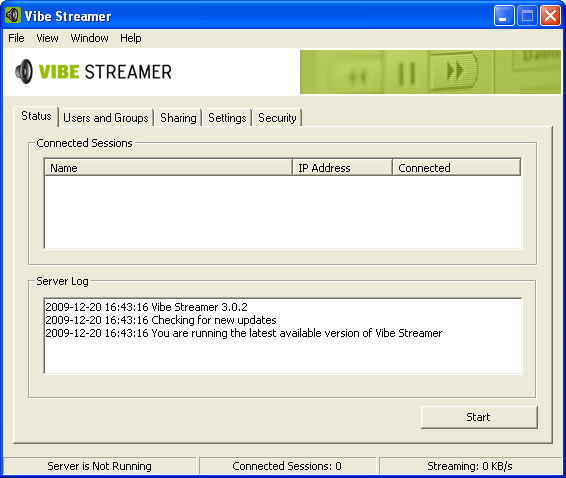Switch to the Users and Groups tab
This screenshot has width=566, height=478.
click(x=106, y=118)
